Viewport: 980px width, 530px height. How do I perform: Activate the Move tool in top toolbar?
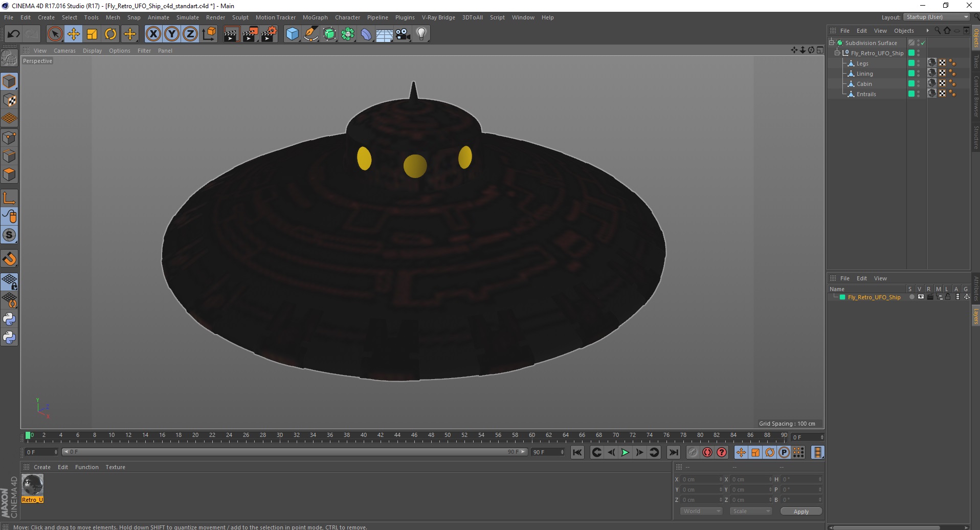pos(73,34)
